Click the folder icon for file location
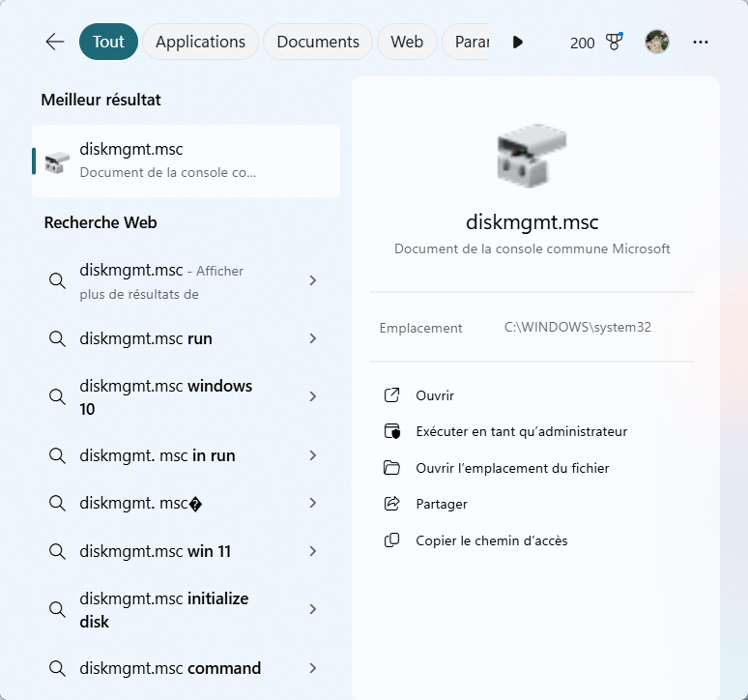Viewport: 748px width, 700px height. [x=391, y=468]
